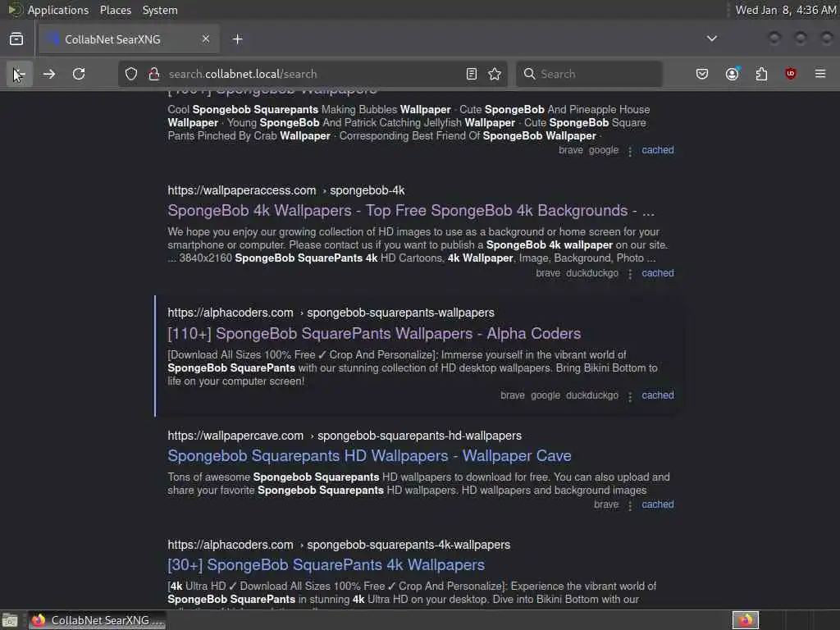Show site security padlock info
Image resolution: width=840 pixels, height=630 pixels.
coord(154,74)
